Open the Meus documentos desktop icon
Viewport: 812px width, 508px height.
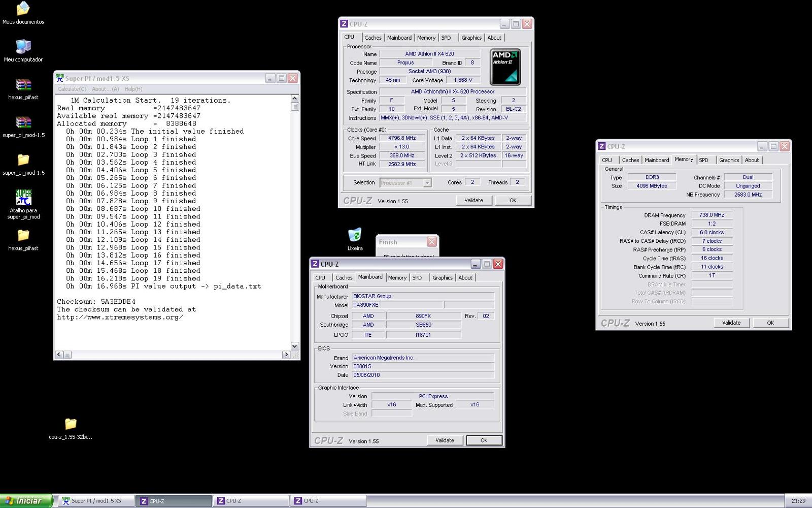[23, 9]
